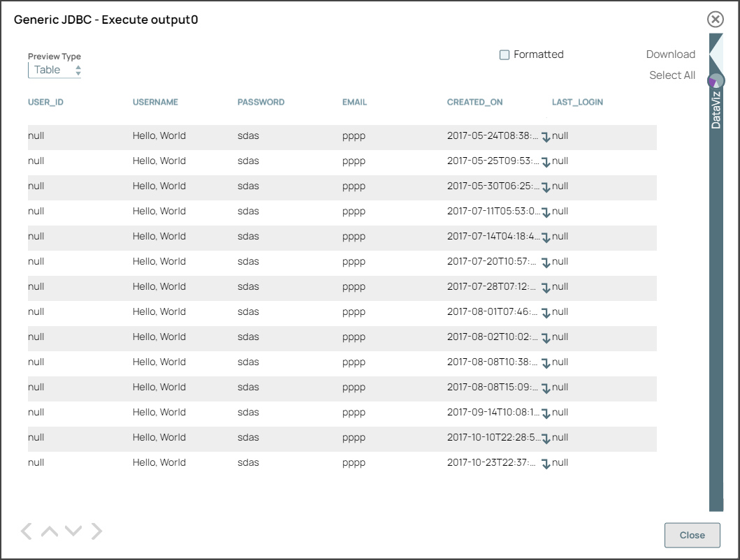Collapse the DataViz side panel triangle
This screenshot has width=740, height=560.
coord(716,52)
